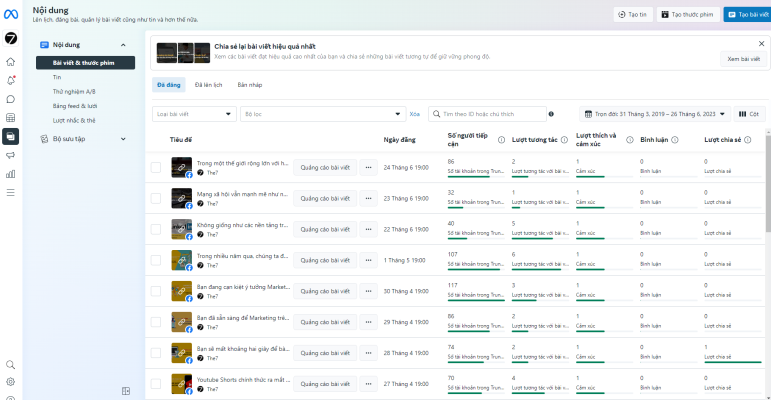Viewport: 771px width, 400px height.
Task: Switch to the 'Bản nháp' tab
Action: point(250,85)
